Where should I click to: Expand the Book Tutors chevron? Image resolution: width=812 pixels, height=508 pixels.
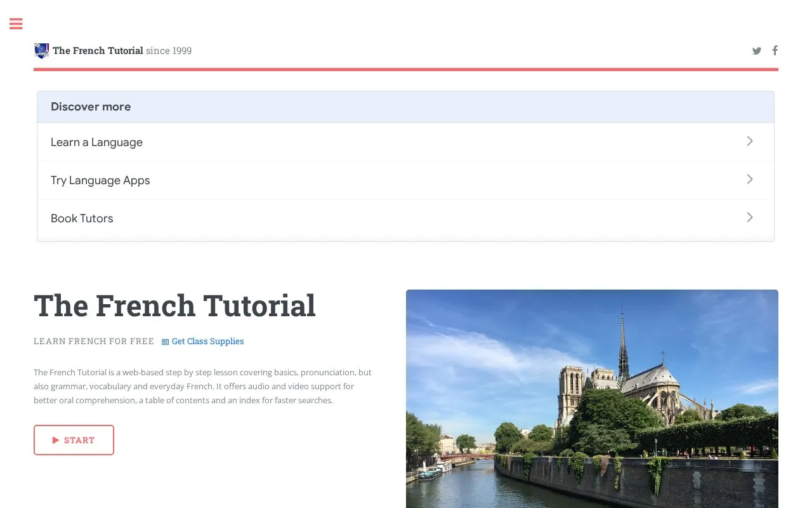[750, 217]
